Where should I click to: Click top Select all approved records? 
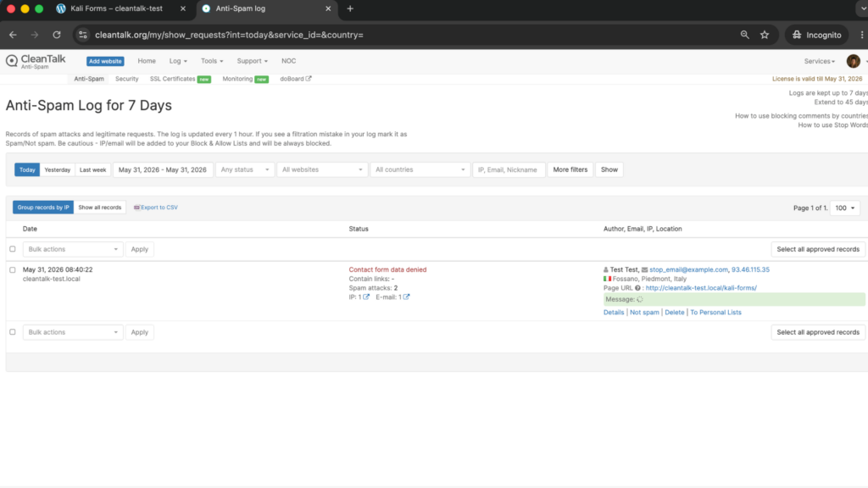(x=818, y=250)
